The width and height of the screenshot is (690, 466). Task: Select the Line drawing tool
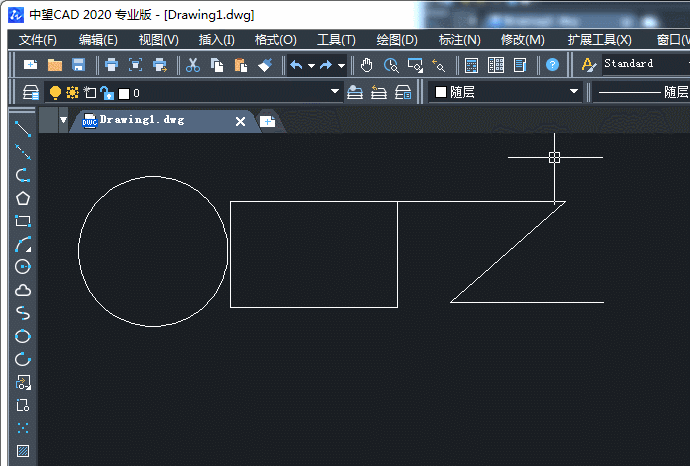(23, 129)
